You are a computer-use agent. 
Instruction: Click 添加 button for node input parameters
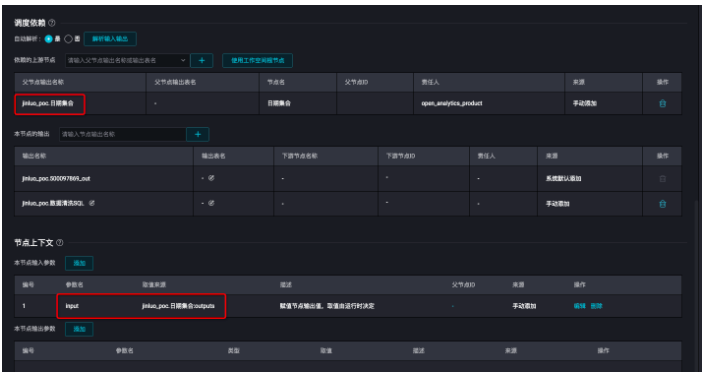click(79, 263)
